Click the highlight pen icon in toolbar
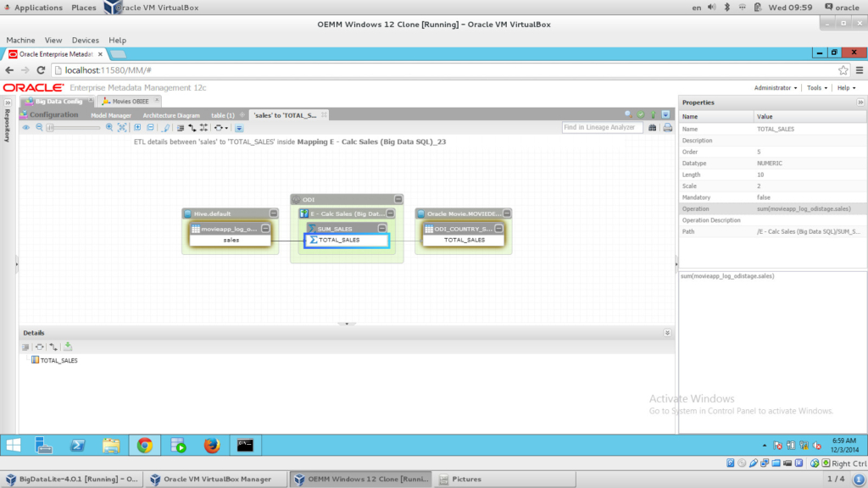Image resolution: width=868 pixels, height=488 pixels. [x=165, y=128]
